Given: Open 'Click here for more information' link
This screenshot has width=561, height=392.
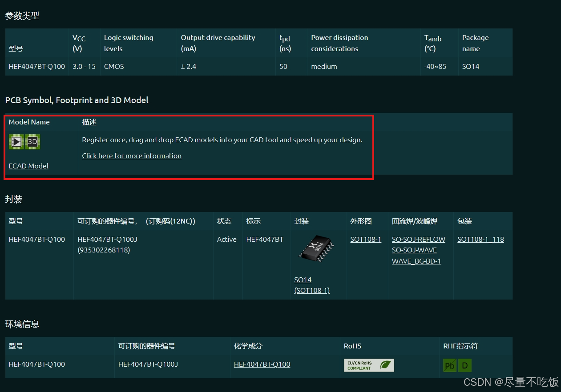Looking at the screenshot, I should pyautogui.click(x=132, y=156).
